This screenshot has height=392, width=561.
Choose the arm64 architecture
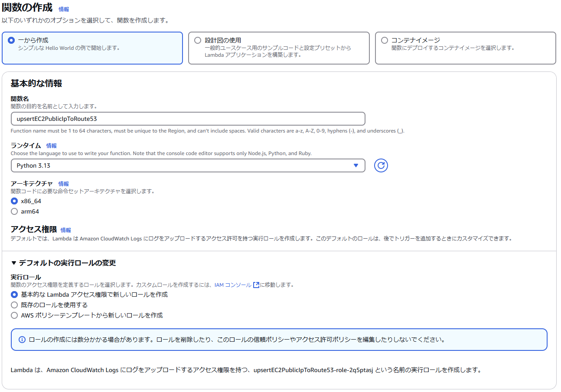pos(14,211)
